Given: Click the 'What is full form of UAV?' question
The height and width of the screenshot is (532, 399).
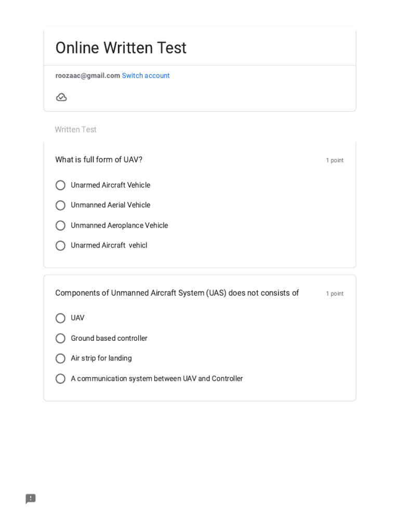Looking at the screenshot, I should click(x=99, y=159).
